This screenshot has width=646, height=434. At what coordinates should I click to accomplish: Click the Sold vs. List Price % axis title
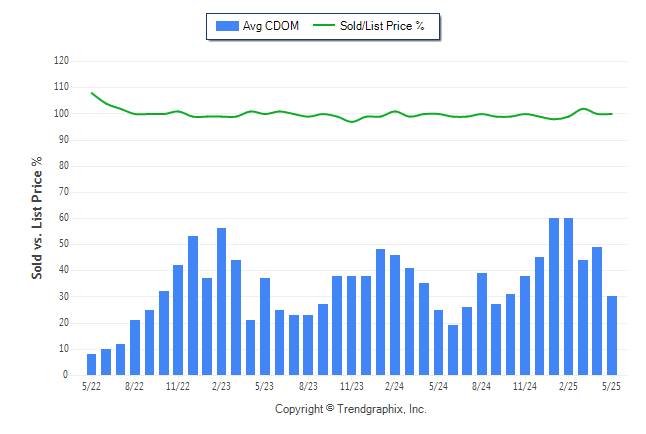[x=37, y=218]
